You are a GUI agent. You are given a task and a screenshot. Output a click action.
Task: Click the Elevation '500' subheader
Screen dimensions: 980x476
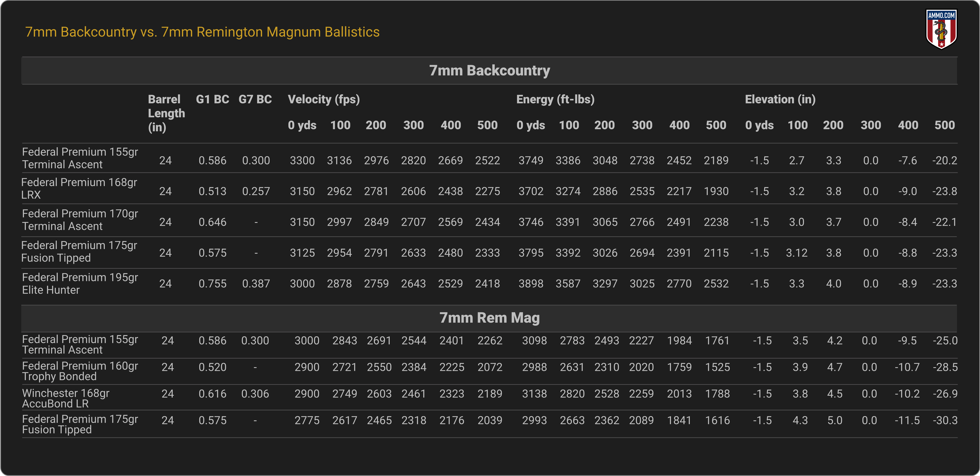pyautogui.click(x=945, y=125)
